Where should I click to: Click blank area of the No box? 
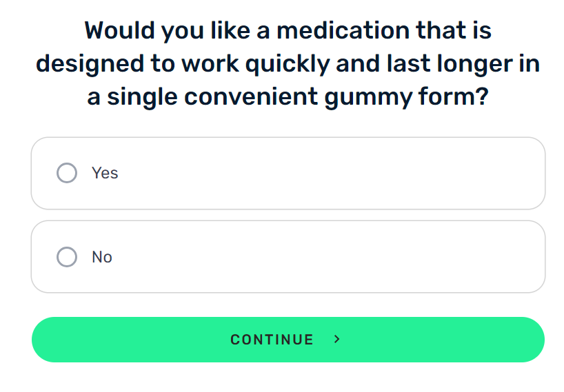point(324,257)
